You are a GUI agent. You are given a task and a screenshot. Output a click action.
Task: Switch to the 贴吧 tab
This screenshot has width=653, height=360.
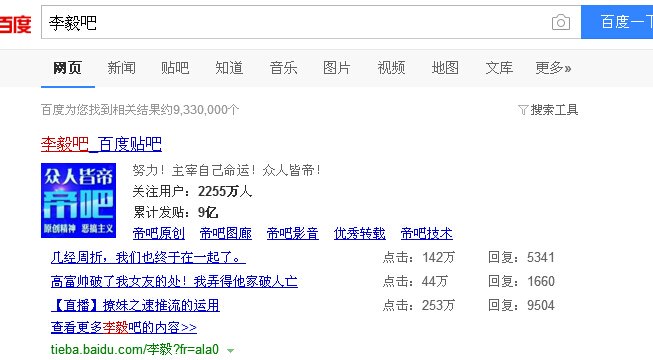click(175, 68)
